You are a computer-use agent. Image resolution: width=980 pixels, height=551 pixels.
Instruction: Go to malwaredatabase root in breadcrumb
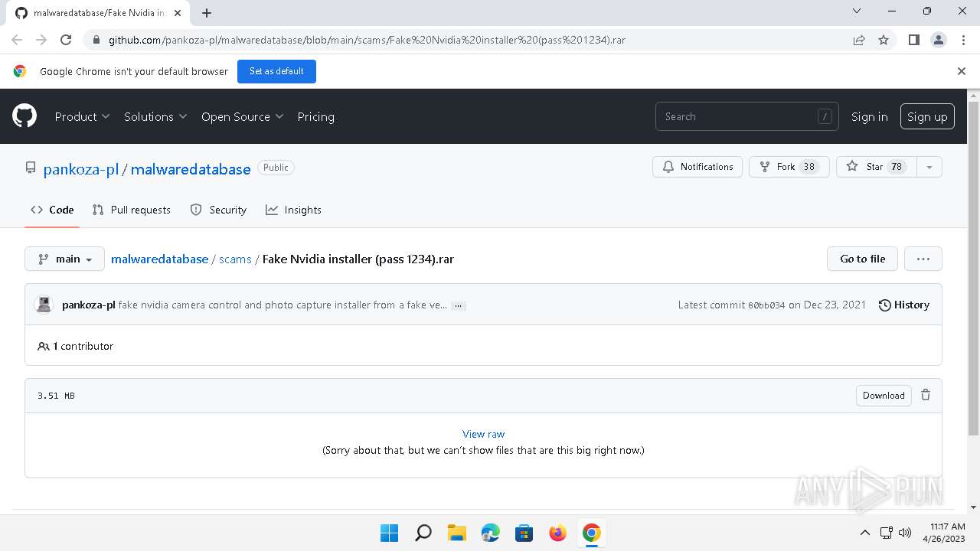click(x=159, y=259)
